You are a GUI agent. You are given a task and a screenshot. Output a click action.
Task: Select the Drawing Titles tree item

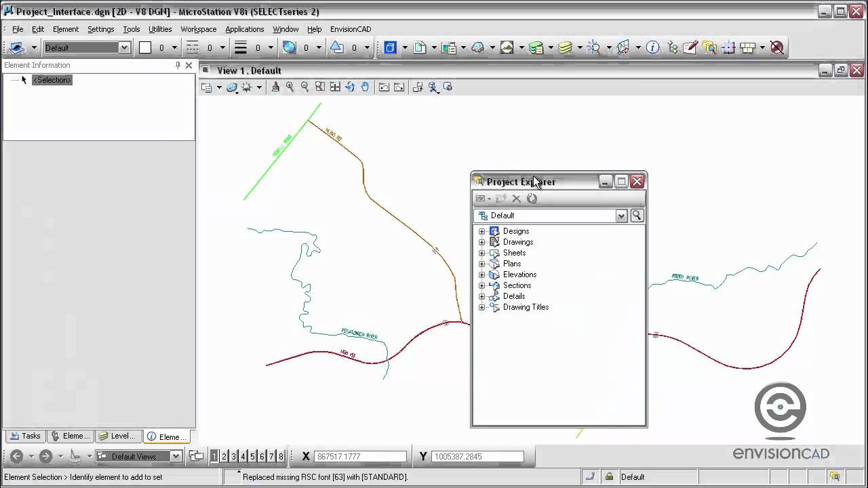tap(526, 307)
